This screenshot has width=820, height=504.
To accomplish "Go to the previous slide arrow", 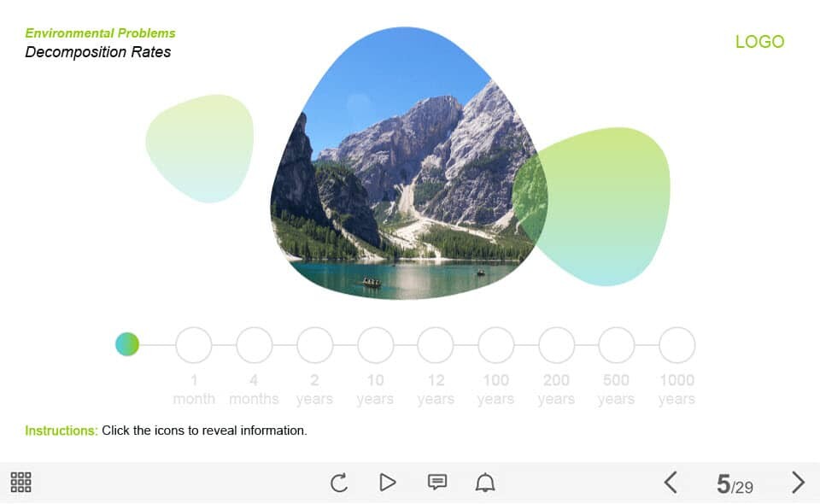I will pos(671,482).
